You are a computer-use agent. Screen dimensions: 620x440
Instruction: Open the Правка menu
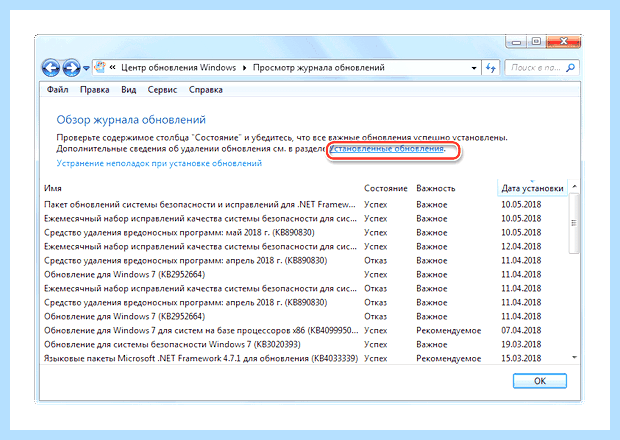click(95, 90)
